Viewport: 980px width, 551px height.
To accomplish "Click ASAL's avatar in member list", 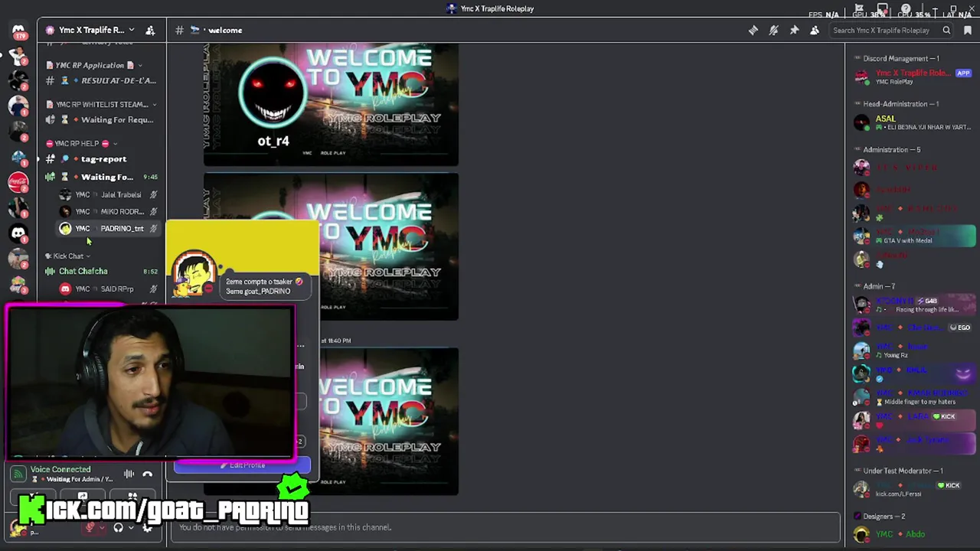I will pyautogui.click(x=862, y=122).
